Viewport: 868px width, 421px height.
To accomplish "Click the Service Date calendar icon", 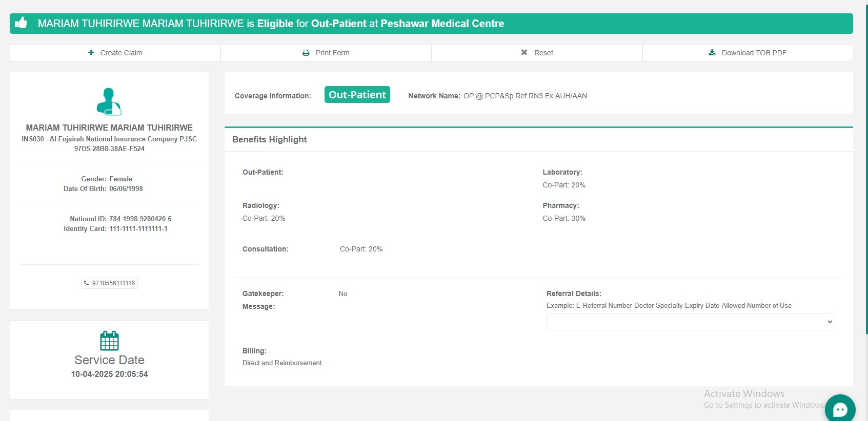I will (109, 341).
